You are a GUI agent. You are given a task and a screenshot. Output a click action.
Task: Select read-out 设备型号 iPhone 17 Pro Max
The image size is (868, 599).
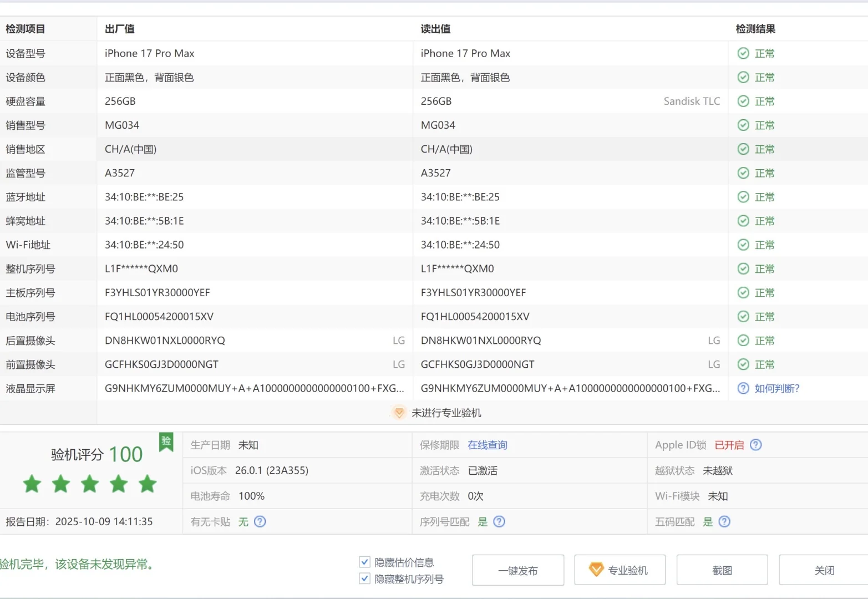pos(465,53)
